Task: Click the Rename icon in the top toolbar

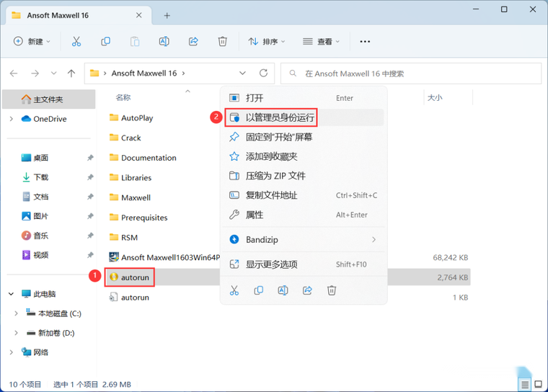Action: [x=164, y=42]
